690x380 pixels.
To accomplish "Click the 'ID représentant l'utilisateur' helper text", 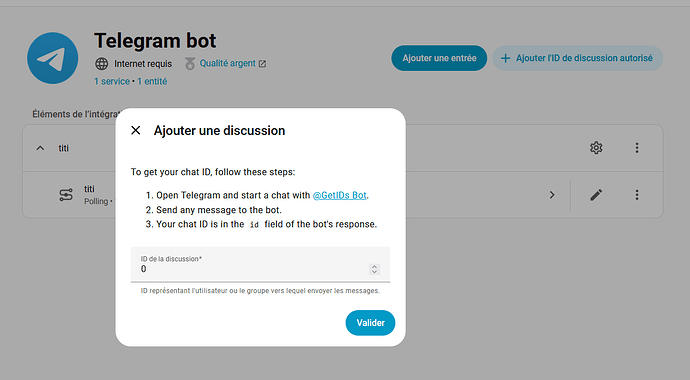I will pos(260,291).
